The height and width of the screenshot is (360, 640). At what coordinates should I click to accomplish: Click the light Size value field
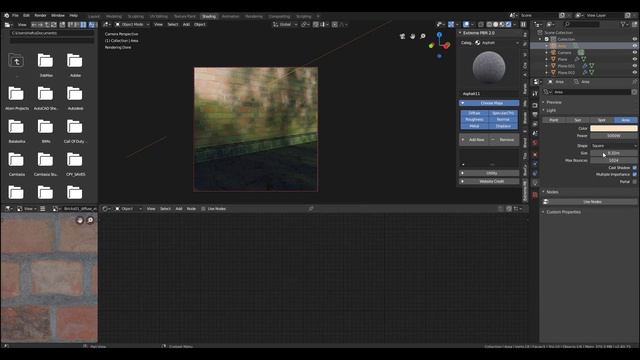[x=613, y=153]
